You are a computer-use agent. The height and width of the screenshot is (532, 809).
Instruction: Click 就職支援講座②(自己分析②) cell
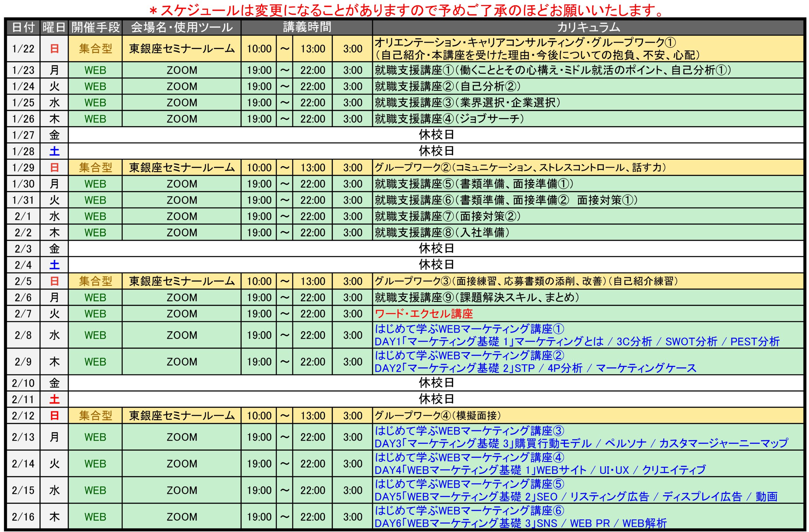coord(588,86)
